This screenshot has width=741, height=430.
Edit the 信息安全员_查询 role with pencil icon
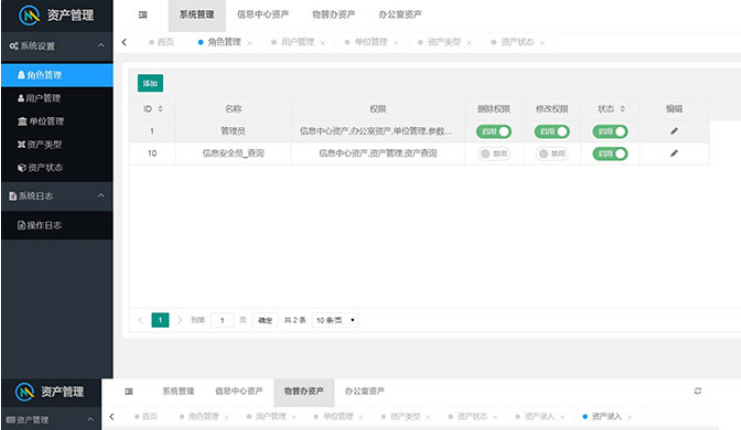click(674, 153)
